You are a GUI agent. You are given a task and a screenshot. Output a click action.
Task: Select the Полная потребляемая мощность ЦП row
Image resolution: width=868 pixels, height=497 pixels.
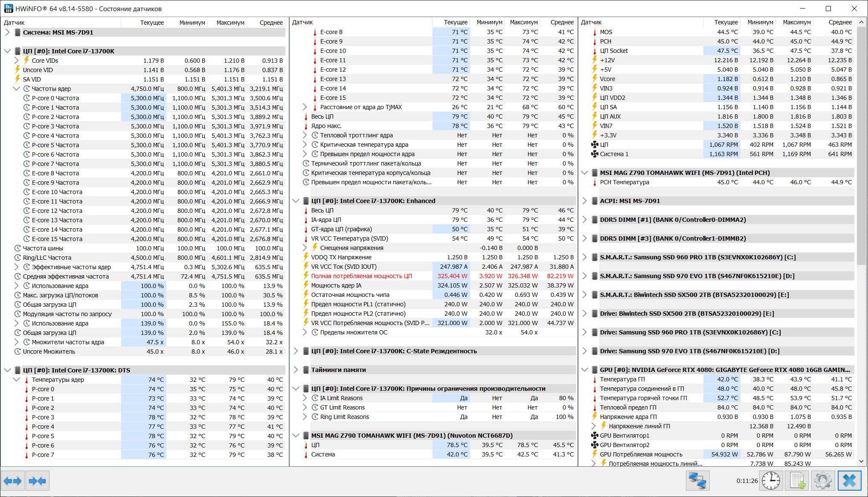pyautogui.click(x=361, y=276)
